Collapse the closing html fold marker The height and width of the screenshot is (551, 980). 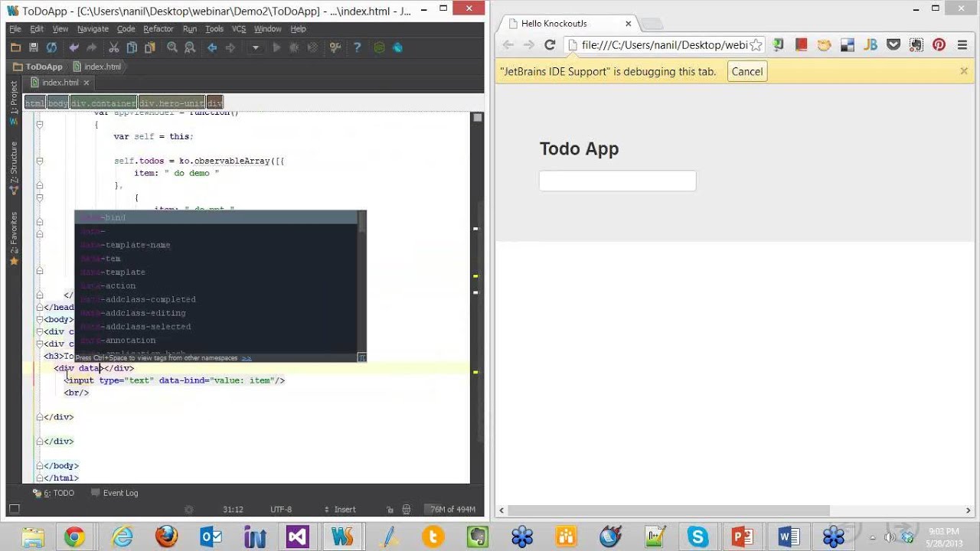coord(40,478)
